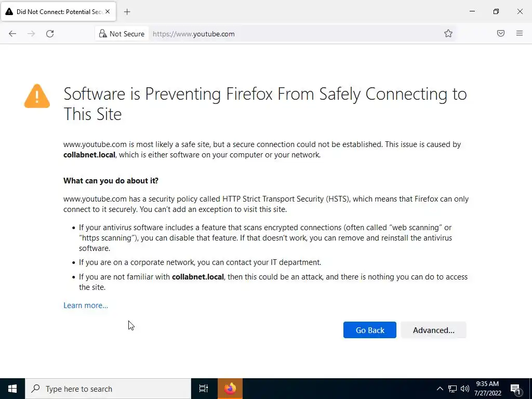532x399 pixels.
Task: Click the Reload page icon
Action: click(x=50, y=34)
